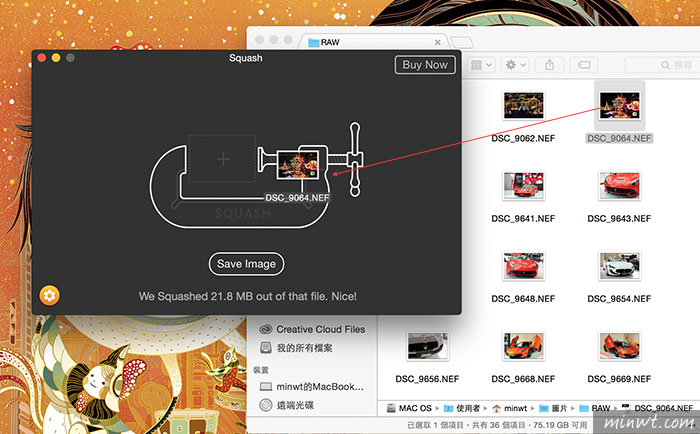Click minwt home in the path bar
700x434 pixels.
510,408
